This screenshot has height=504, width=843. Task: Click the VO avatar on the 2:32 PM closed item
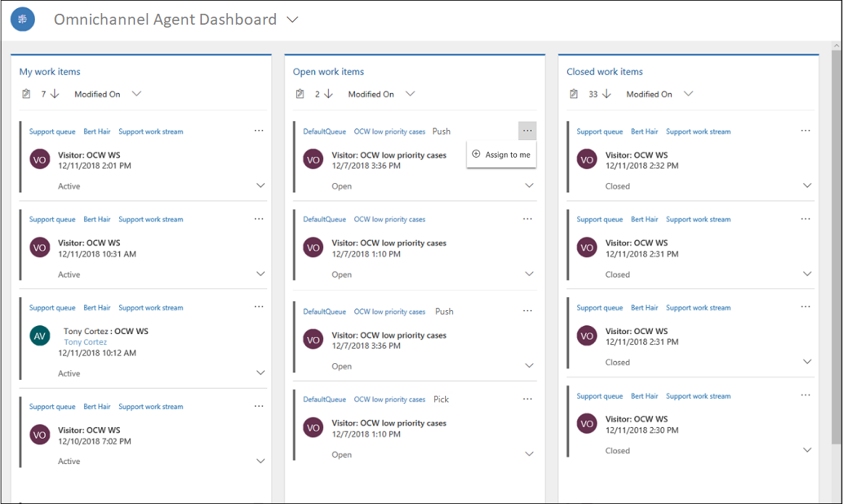pyautogui.click(x=587, y=160)
